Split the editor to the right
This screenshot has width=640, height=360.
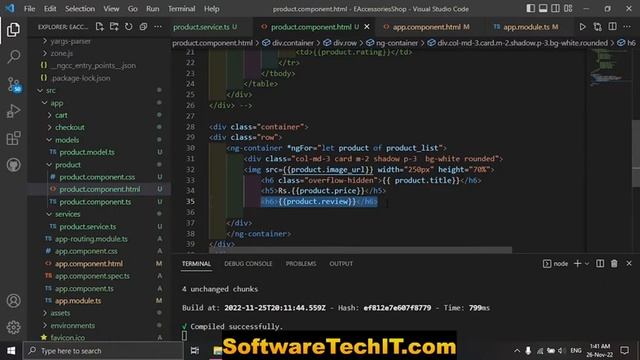click(x=612, y=27)
